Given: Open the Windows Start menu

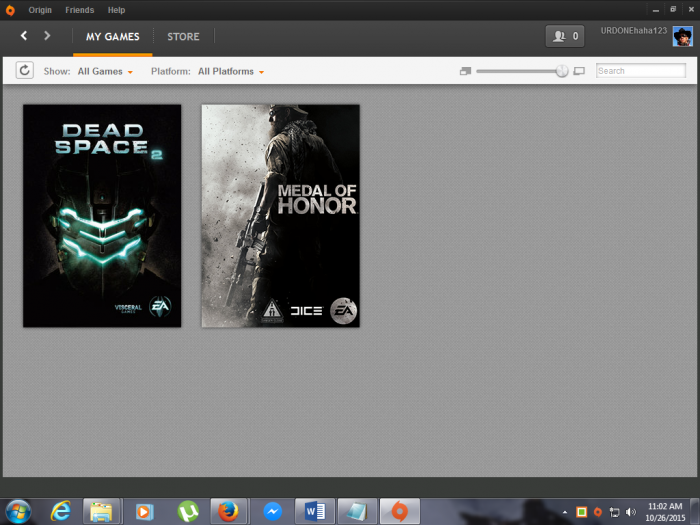Looking at the screenshot, I should click(18, 511).
